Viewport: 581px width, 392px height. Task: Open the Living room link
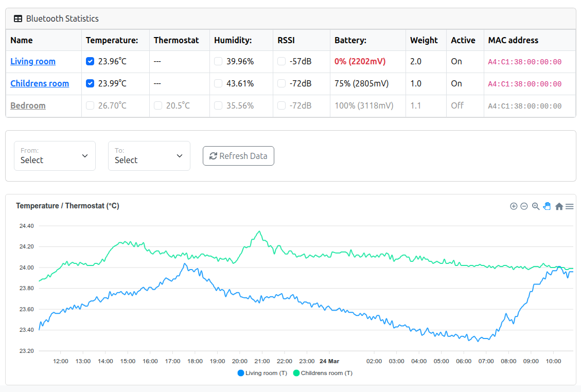click(x=33, y=61)
